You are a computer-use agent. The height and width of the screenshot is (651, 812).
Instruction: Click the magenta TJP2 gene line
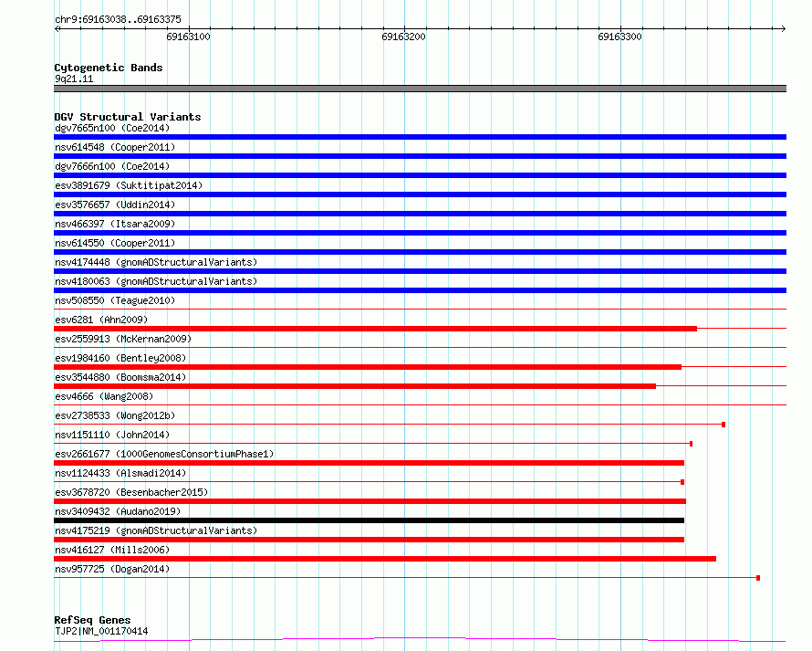coord(420,640)
